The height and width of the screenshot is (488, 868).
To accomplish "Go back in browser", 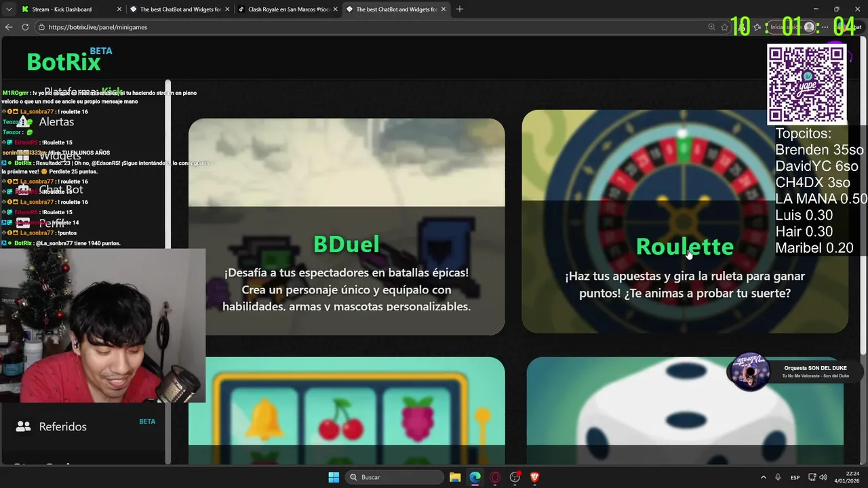I will [9, 27].
